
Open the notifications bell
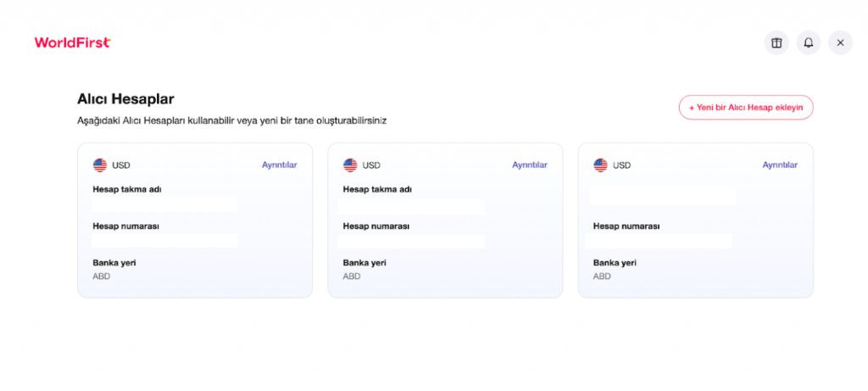pos(808,42)
